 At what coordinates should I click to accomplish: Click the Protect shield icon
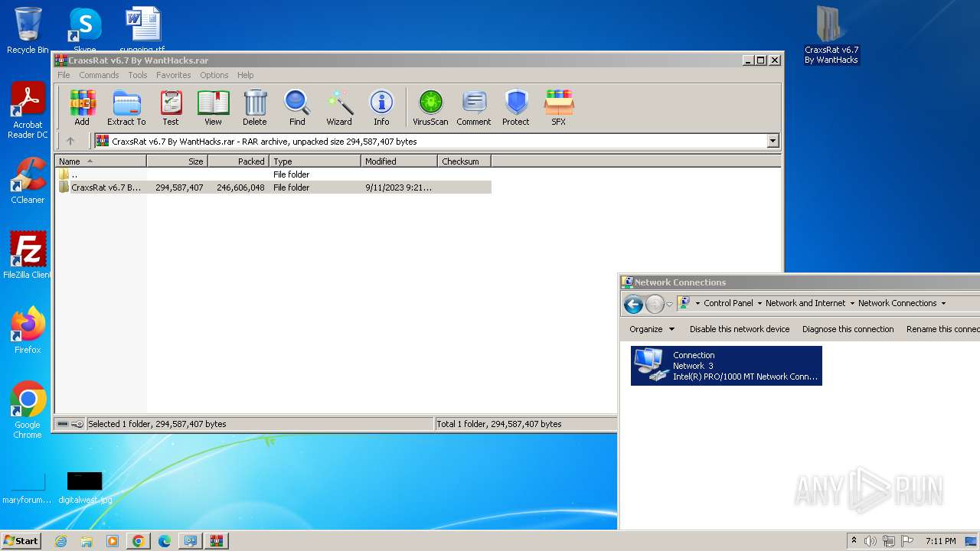coord(516,107)
